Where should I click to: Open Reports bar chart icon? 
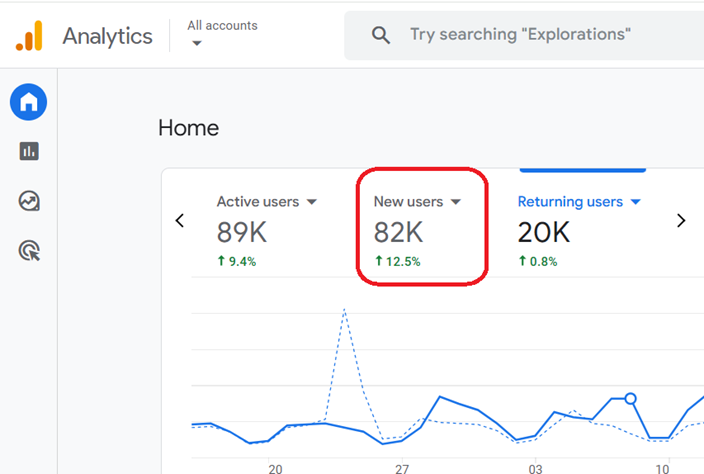click(x=29, y=151)
